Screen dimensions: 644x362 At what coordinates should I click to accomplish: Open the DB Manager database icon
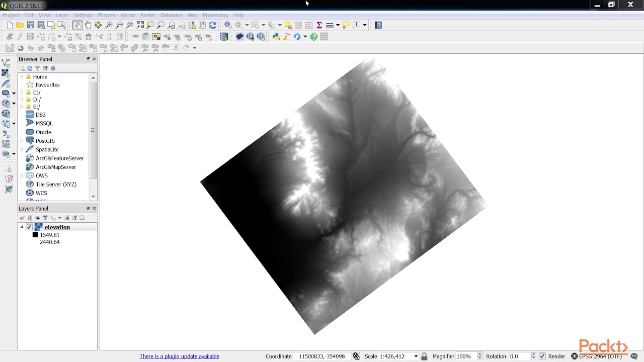click(224, 37)
